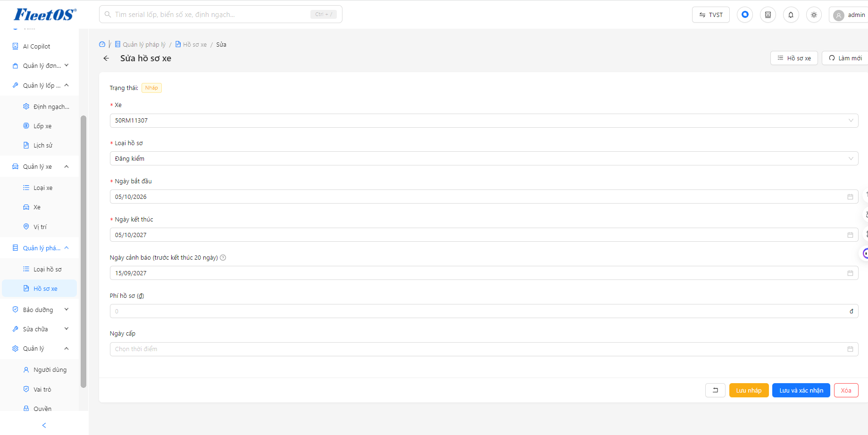Open the notification bell icon
The height and width of the screenshot is (435, 868).
tap(791, 15)
